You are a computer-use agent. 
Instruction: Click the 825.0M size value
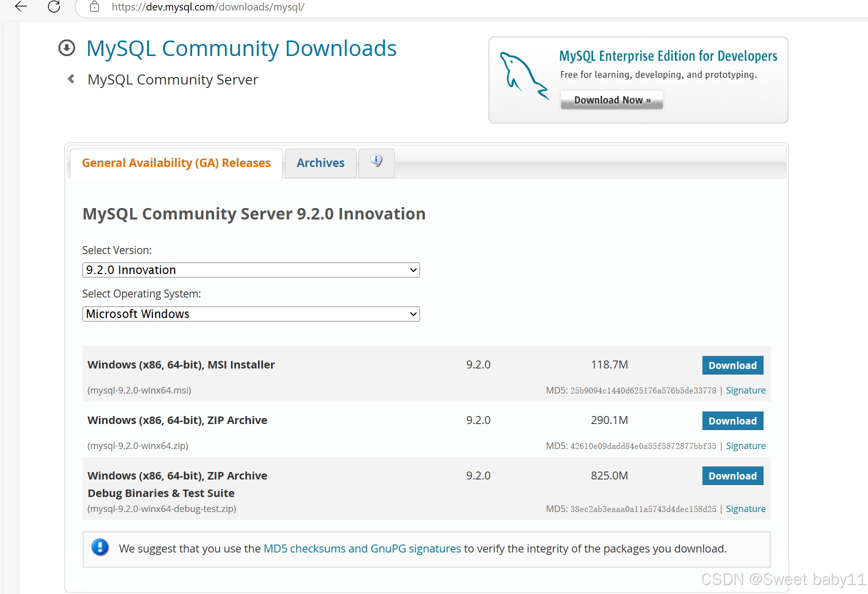(x=609, y=475)
